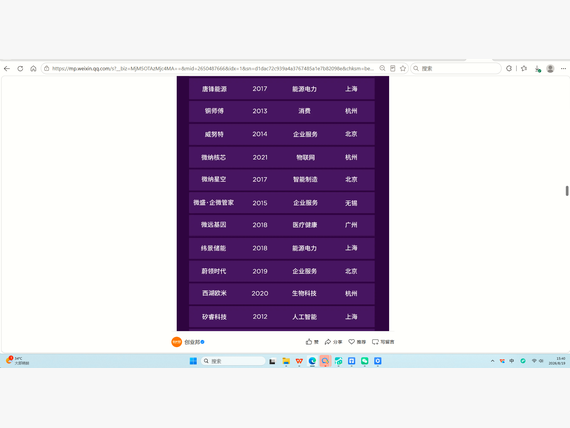Click 物联网 industry cell
Screen dimensions: 570x428
[305, 157]
